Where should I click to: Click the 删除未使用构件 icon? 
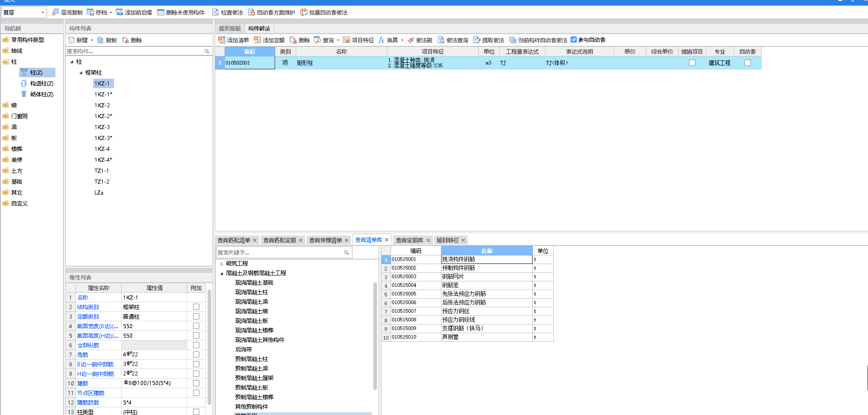point(161,12)
